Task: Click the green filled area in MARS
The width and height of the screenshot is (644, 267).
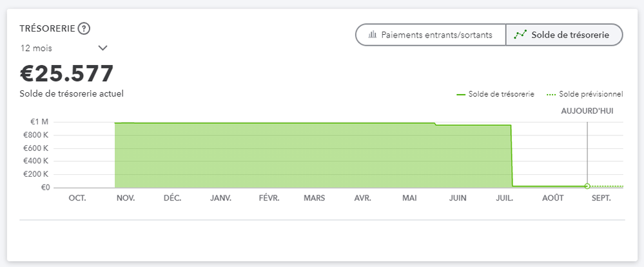Action: tap(315, 155)
